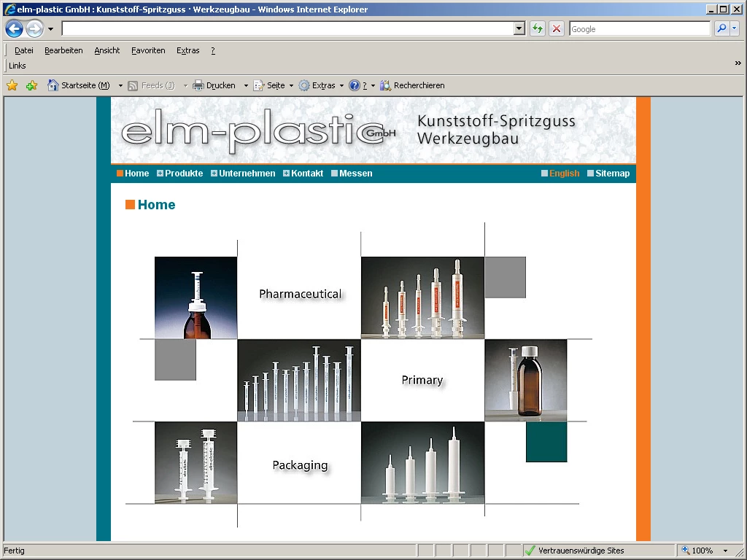Viewport: 747px width, 560px height.
Task: Click the Startseite home icon
Action: pyautogui.click(x=53, y=85)
